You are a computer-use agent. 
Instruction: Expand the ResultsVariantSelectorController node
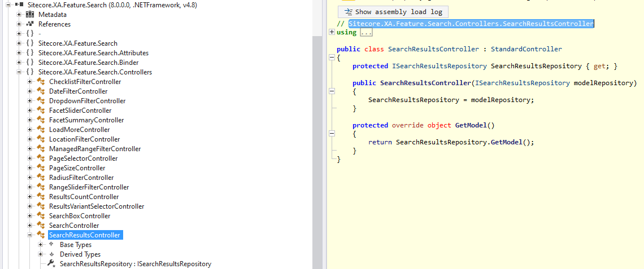[x=29, y=206]
